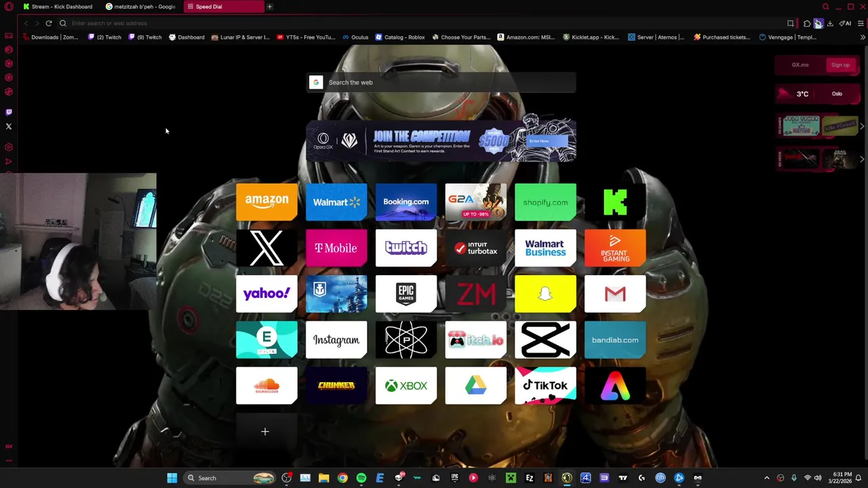Open the T-Mobile speed dial tile
The width and height of the screenshot is (868, 488).
[x=336, y=248]
